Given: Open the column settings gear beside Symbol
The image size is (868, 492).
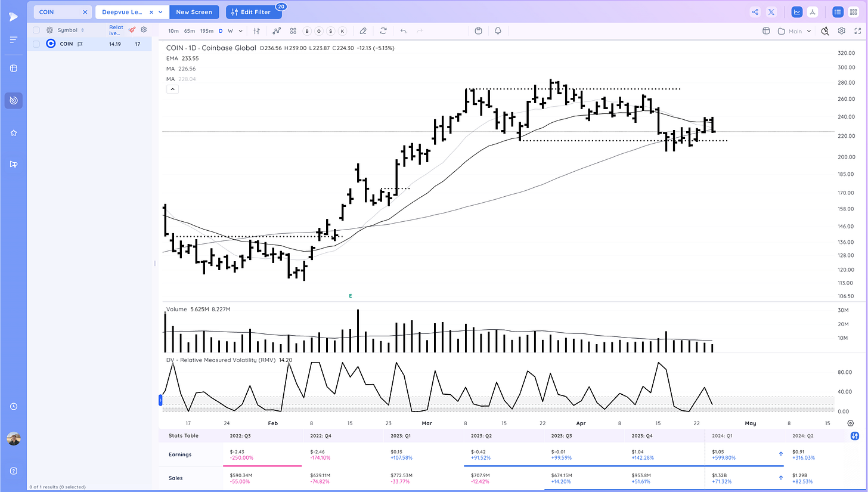Looking at the screenshot, I should [49, 30].
